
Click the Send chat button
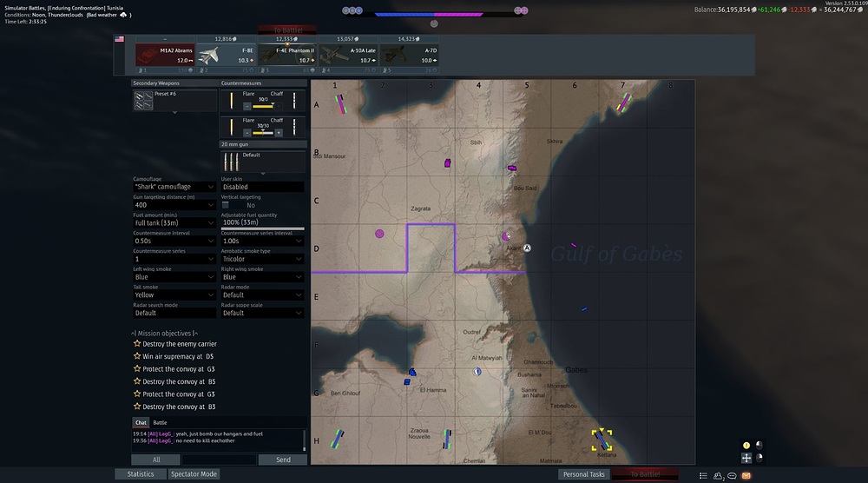tap(283, 460)
